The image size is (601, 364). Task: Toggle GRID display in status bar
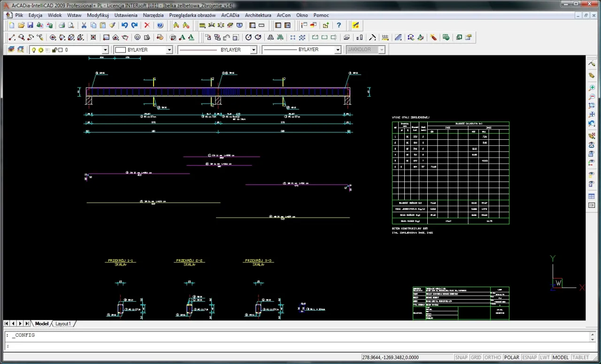[476, 357]
